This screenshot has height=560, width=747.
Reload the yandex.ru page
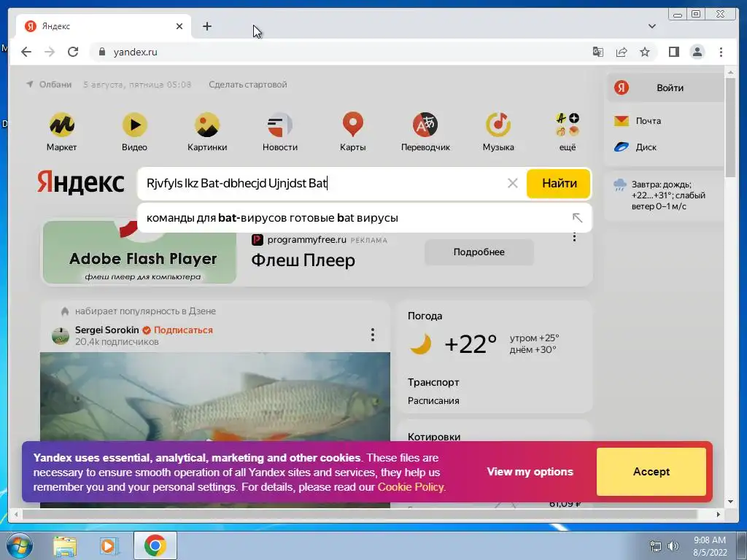point(73,52)
